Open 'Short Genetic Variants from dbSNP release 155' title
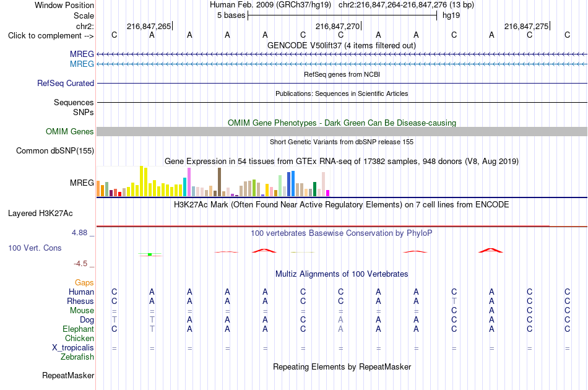Screen dimensions: 588x390 (x=342, y=142)
